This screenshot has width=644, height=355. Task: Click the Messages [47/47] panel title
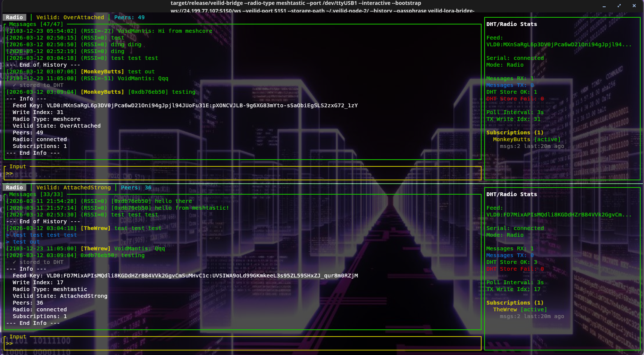(36, 24)
